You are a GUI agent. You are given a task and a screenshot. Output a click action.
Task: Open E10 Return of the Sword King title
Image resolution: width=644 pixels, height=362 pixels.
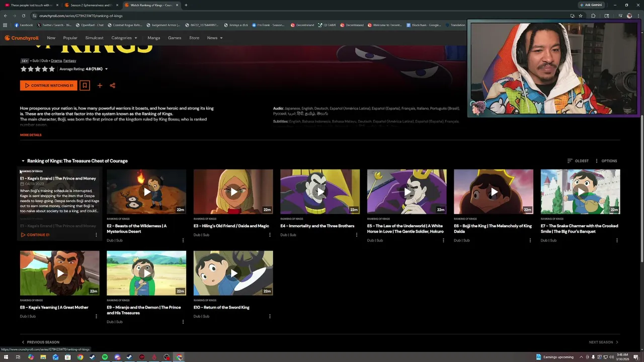(x=221, y=307)
